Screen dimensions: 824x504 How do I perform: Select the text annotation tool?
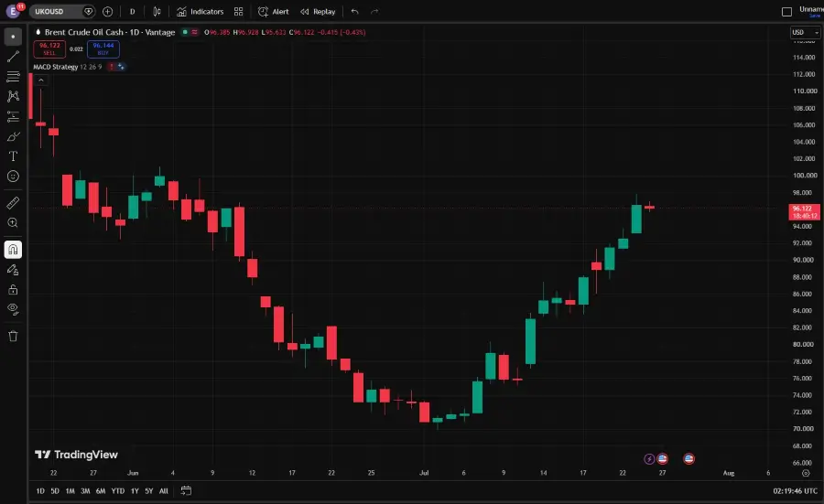[13, 156]
